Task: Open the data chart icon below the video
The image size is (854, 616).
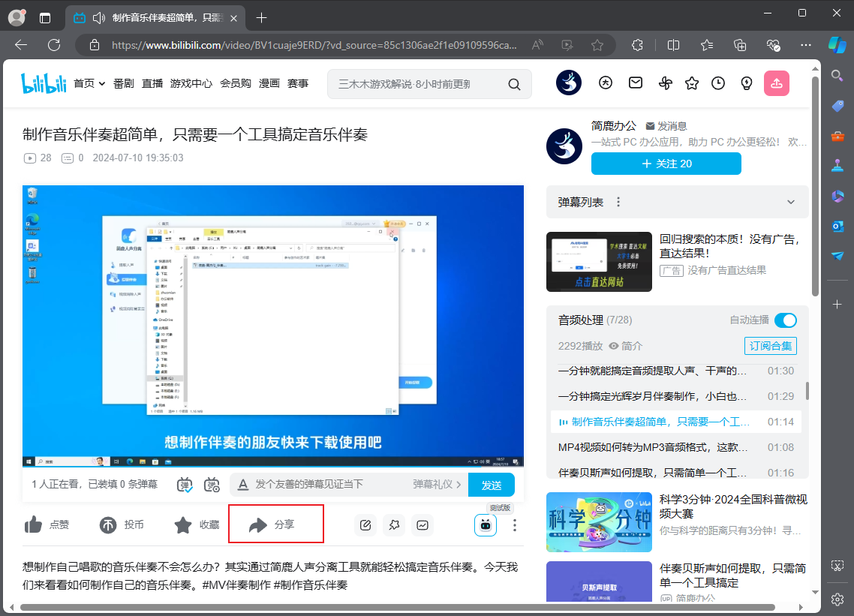Action: [422, 524]
